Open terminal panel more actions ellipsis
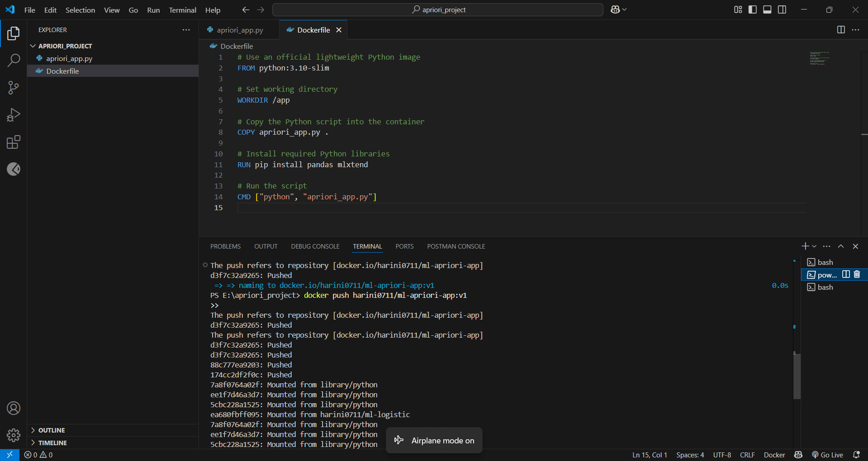 click(827, 246)
